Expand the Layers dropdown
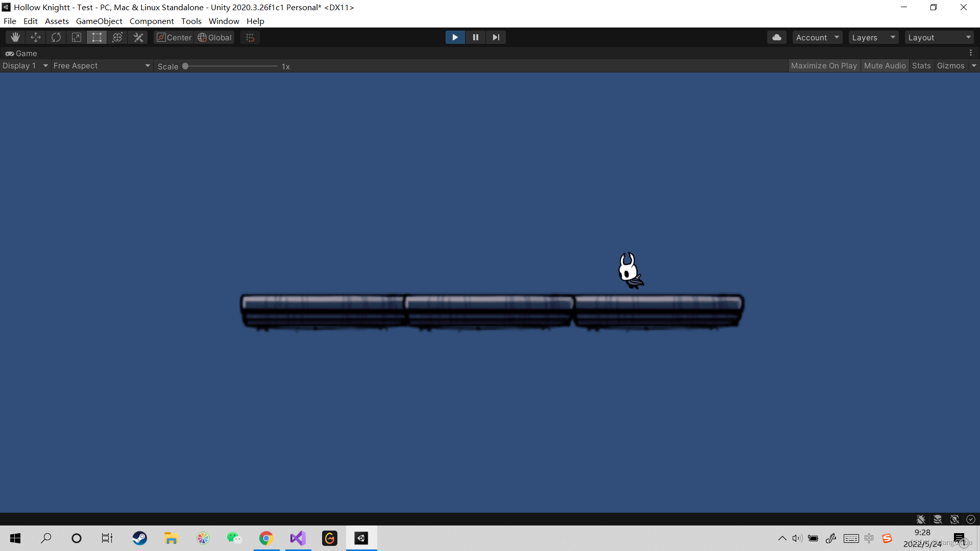 pyautogui.click(x=873, y=37)
